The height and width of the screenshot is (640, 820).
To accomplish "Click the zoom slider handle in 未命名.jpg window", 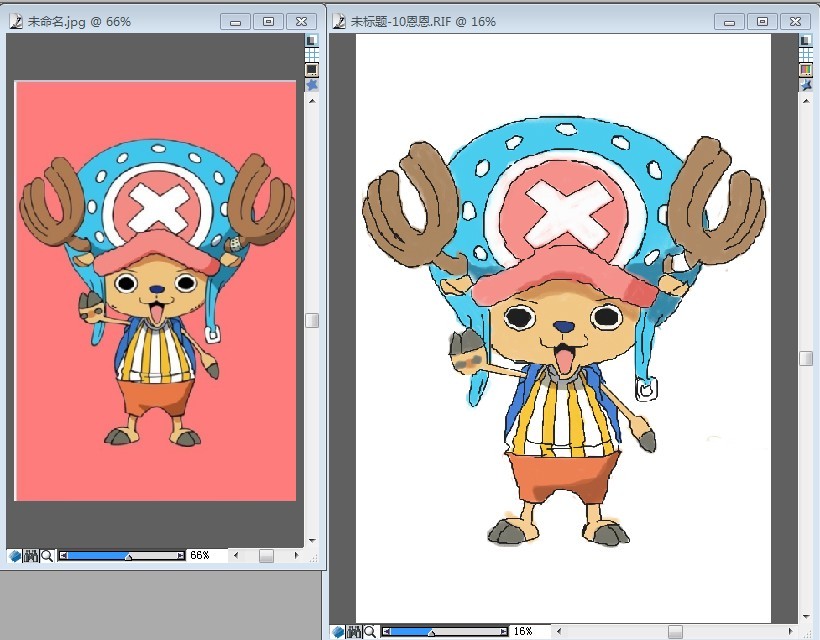I will click(x=129, y=557).
